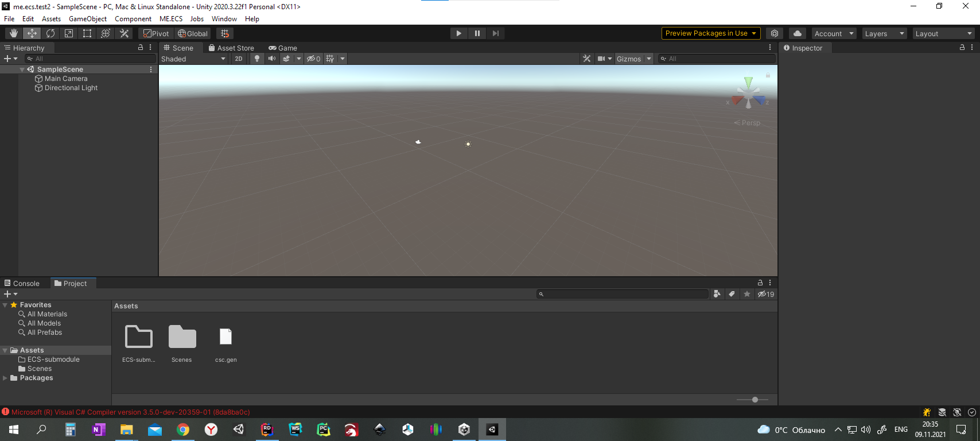Toggle scene lighting
The image size is (980, 441).
click(x=257, y=59)
